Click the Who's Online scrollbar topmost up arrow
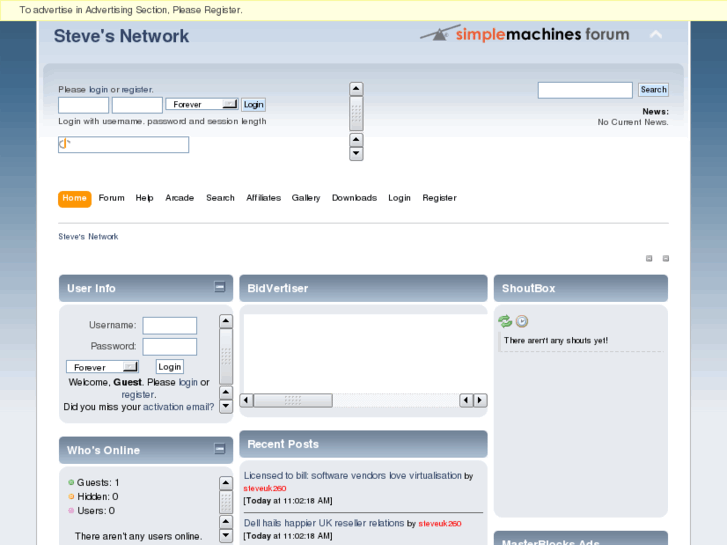 pyautogui.click(x=226, y=483)
